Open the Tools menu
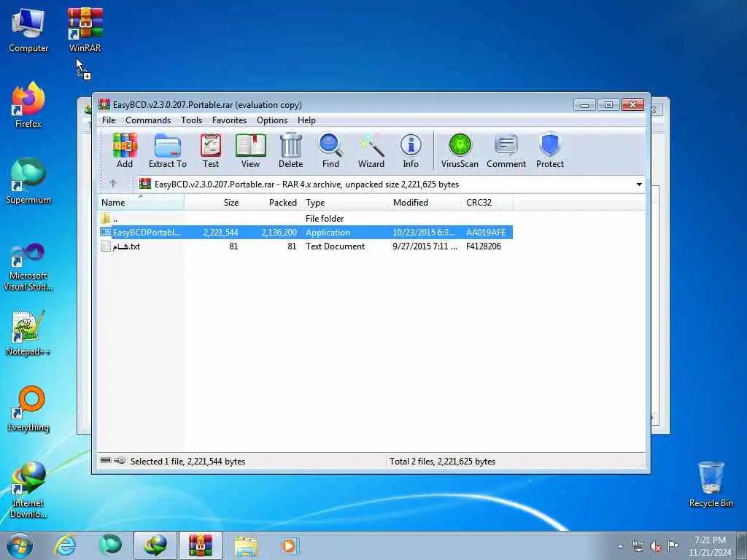This screenshot has height=560, width=747. tap(192, 120)
